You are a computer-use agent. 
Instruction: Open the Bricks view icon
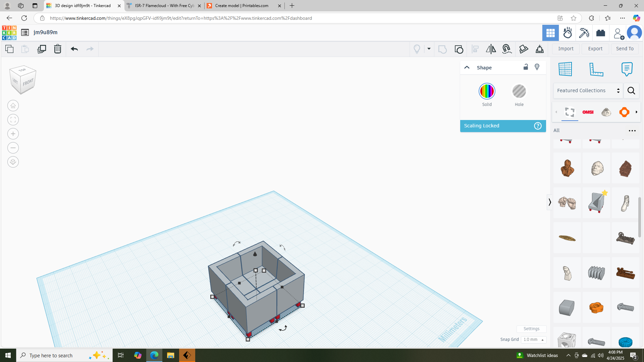pos(601,33)
